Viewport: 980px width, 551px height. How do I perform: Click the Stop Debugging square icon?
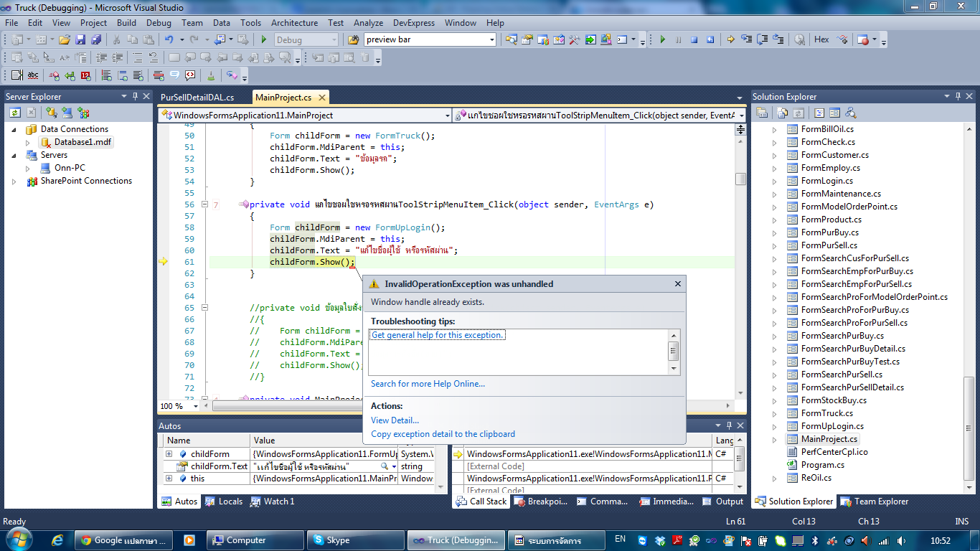pyautogui.click(x=694, y=39)
